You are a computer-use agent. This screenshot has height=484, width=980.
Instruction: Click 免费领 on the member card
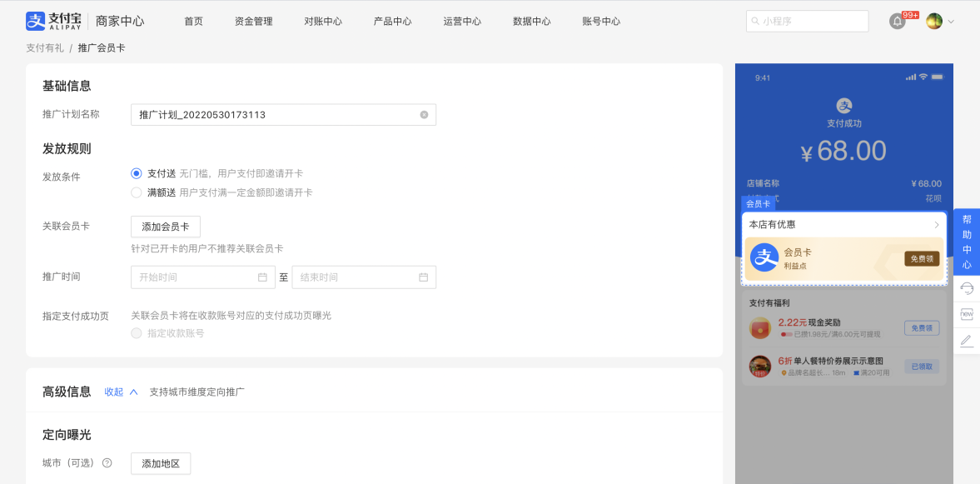922,259
